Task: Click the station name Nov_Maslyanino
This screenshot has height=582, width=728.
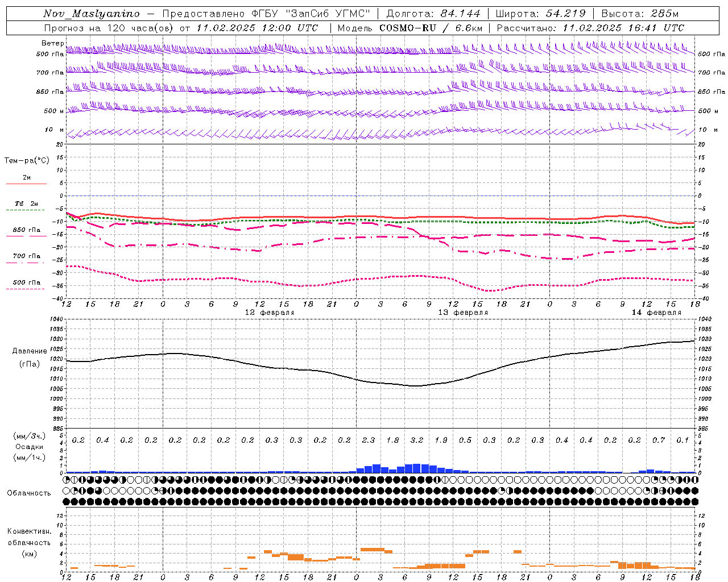Action: [92, 14]
